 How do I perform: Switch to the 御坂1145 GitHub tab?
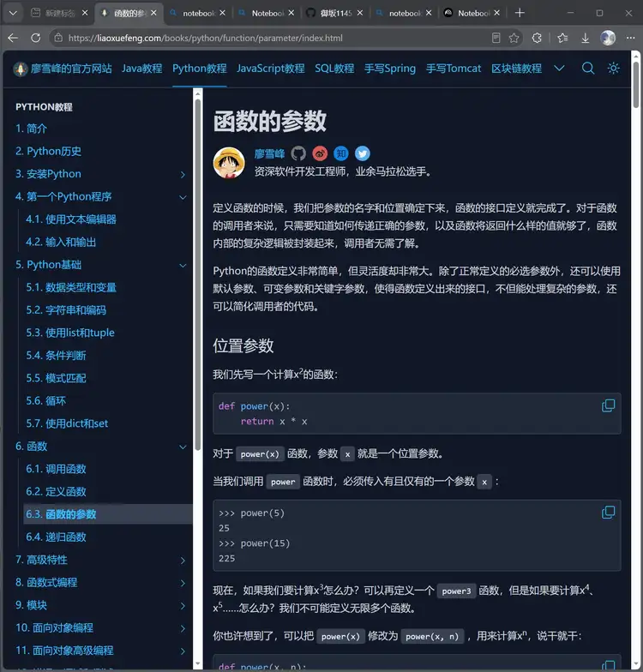336,14
